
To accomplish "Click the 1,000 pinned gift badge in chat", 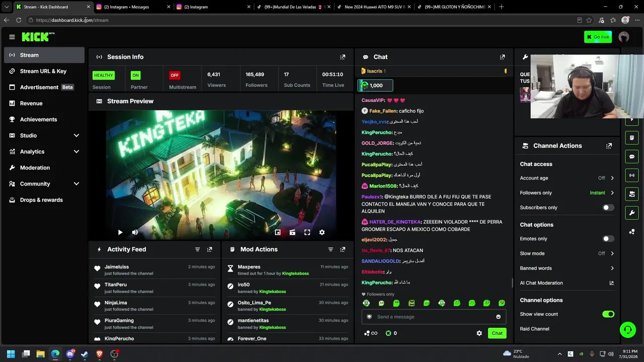I will 375,85.
